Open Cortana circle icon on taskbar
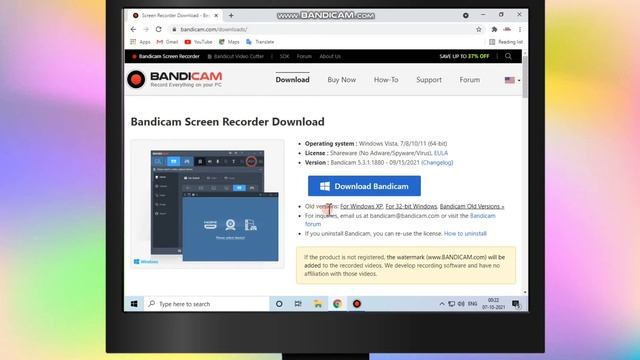The width and height of the screenshot is (640, 360). (279, 304)
